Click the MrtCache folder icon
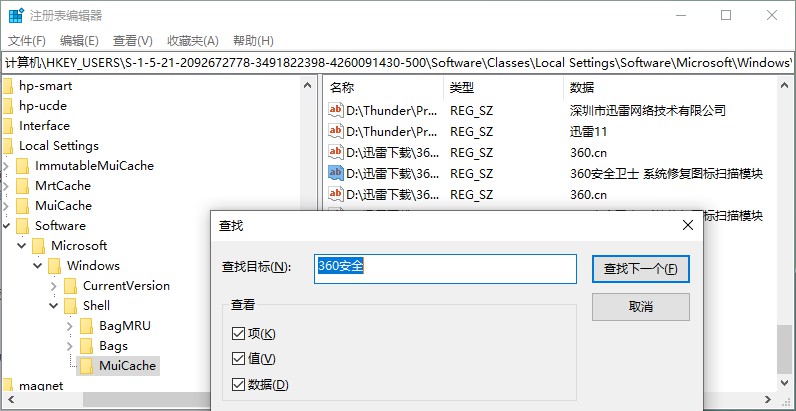The image size is (796, 411). pyautogui.click(x=22, y=186)
